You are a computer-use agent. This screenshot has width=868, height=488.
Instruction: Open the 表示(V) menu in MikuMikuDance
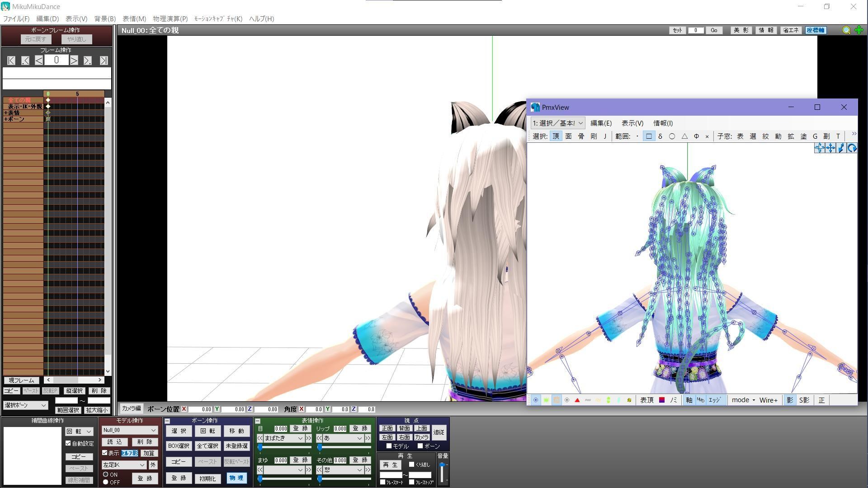[76, 19]
